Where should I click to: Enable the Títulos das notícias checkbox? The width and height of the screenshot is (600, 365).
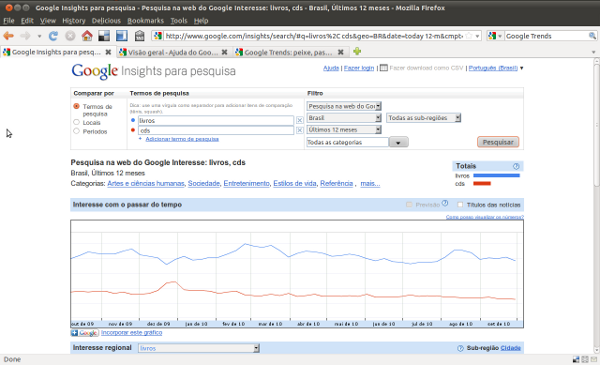point(460,205)
